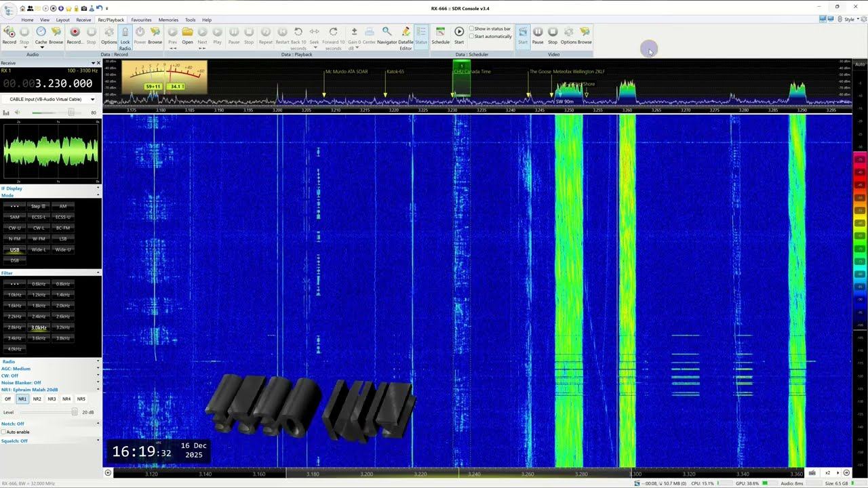The width and height of the screenshot is (868, 488).
Task: Click the Audio Record icon
Action: click(x=9, y=32)
